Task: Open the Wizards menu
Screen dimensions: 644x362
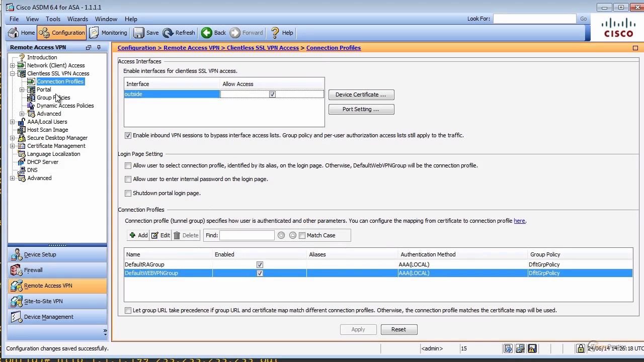Action: (x=77, y=19)
